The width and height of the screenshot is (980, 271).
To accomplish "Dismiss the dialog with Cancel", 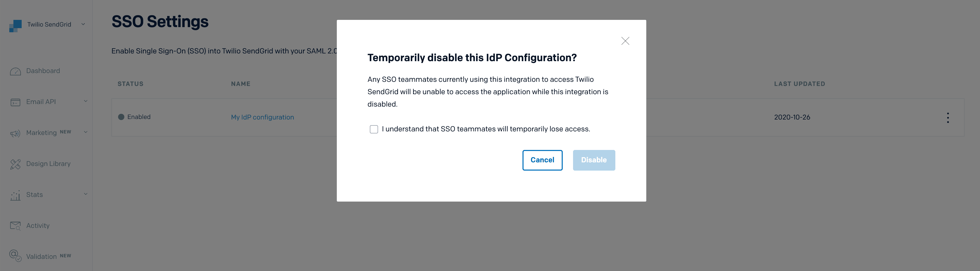I will coord(542,160).
